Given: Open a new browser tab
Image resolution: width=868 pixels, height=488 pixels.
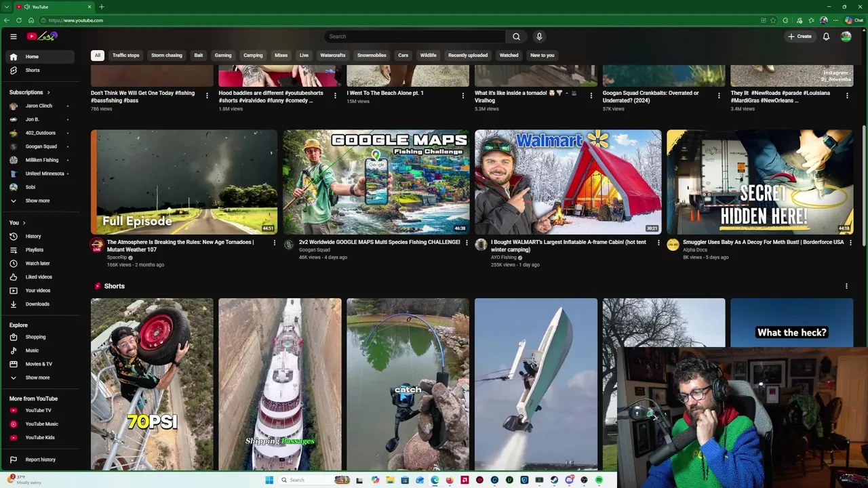Looking at the screenshot, I should 101,7.
